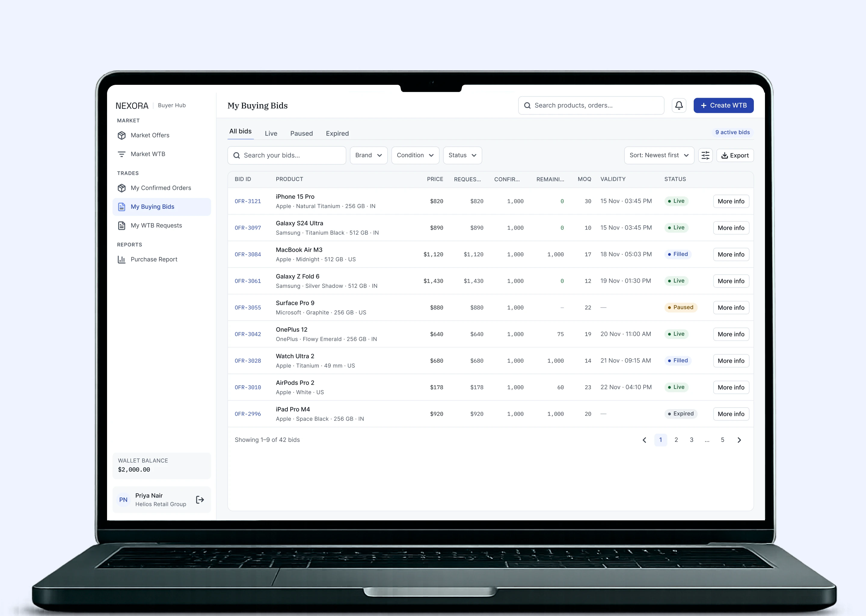
Task: Click the Market WTB filter-lines icon
Action: pos(122,154)
